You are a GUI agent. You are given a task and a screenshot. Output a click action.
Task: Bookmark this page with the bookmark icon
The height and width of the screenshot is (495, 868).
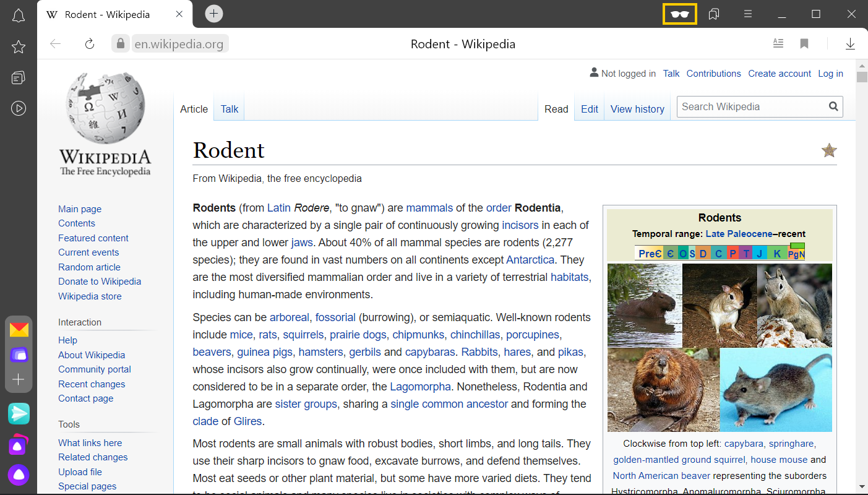pos(804,43)
